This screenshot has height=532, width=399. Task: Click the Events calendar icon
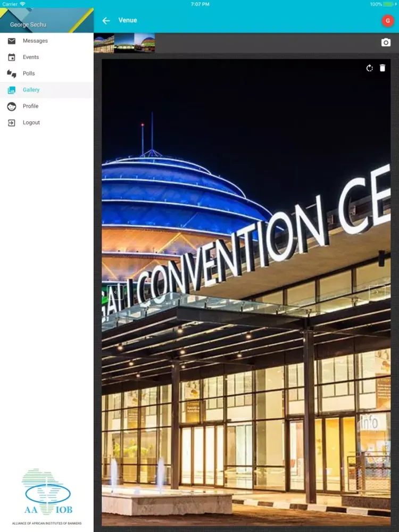pyautogui.click(x=12, y=57)
